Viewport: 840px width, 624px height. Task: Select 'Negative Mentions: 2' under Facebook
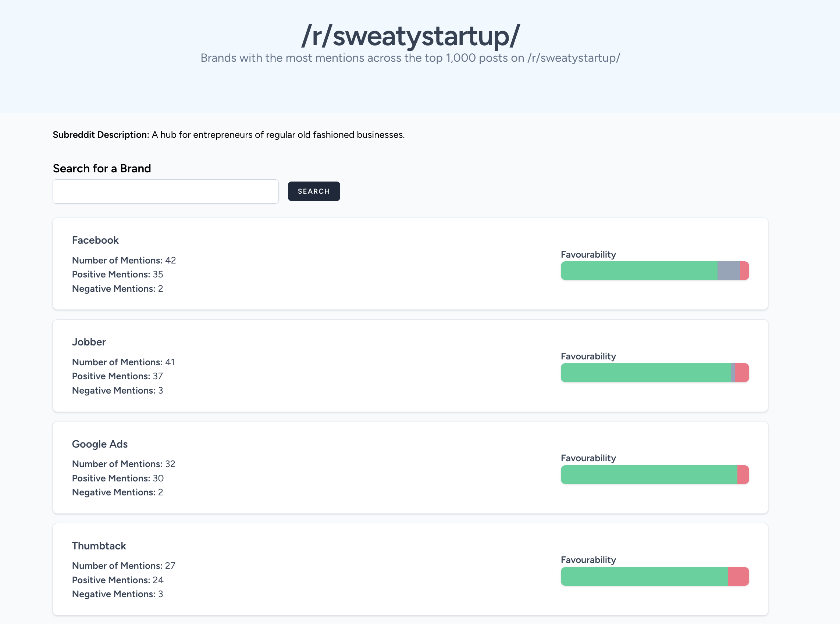[x=118, y=288]
